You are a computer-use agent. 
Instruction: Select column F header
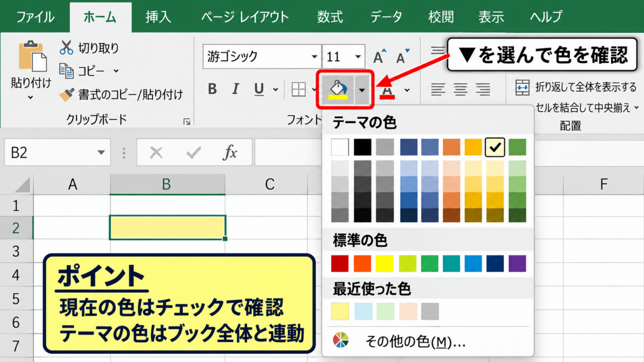tap(604, 185)
